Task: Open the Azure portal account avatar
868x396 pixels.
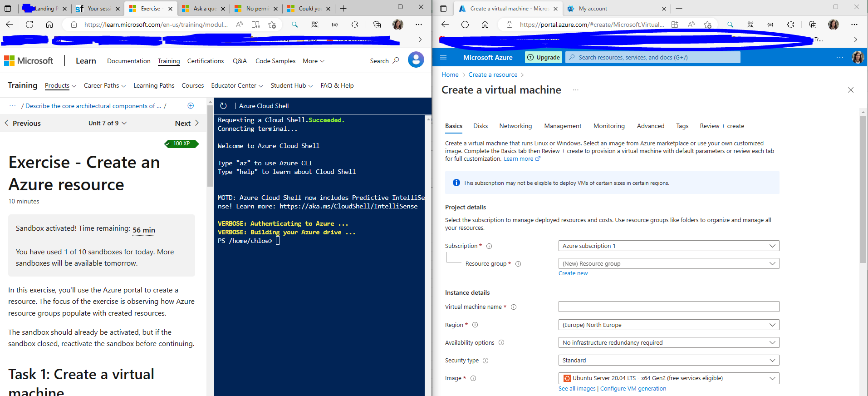Action: 858,57
